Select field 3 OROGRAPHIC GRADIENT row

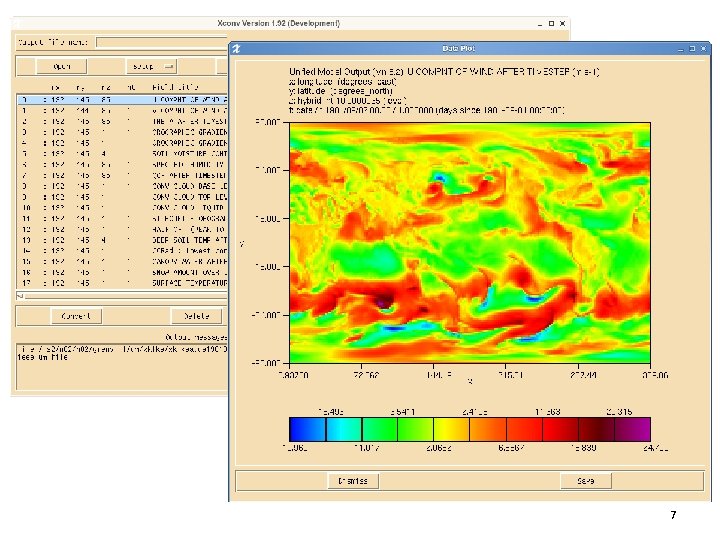click(123, 132)
